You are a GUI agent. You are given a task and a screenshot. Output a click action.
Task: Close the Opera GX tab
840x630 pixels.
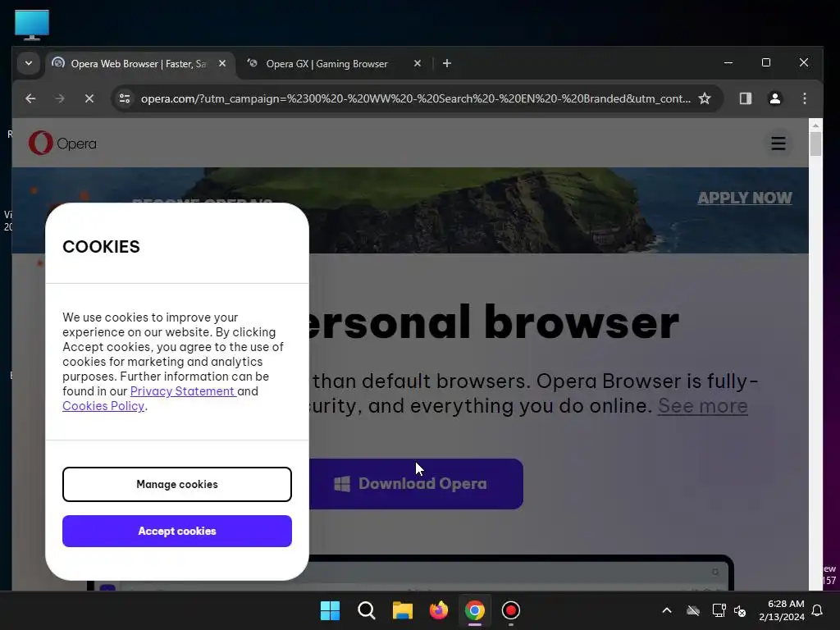tap(418, 63)
